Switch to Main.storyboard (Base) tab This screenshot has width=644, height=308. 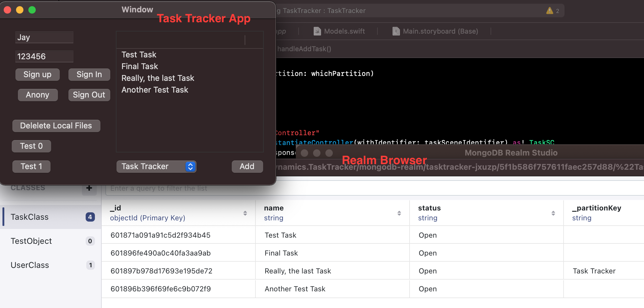[x=440, y=31]
